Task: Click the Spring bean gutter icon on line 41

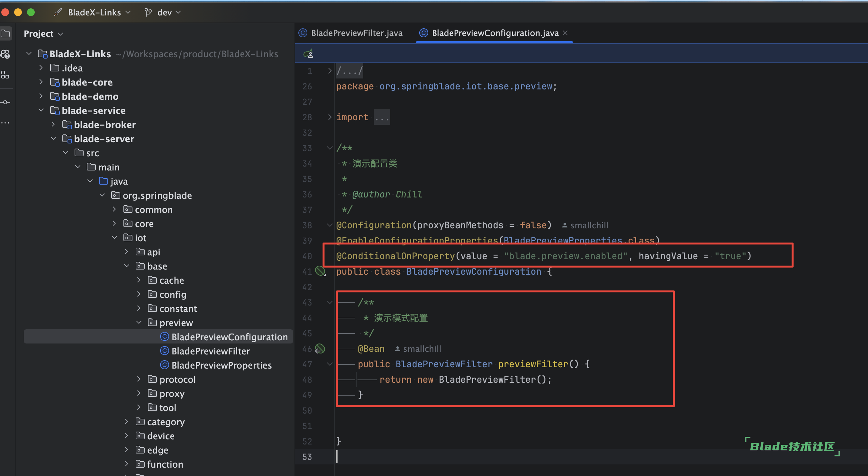Action: click(x=320, y=271)
